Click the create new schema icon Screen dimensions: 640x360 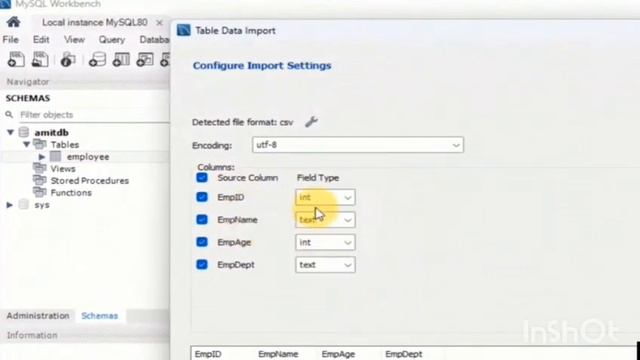coord(98,60)
